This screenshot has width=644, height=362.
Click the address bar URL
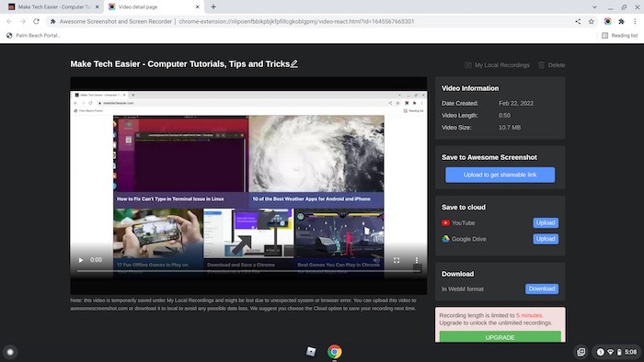pos(296,21)
